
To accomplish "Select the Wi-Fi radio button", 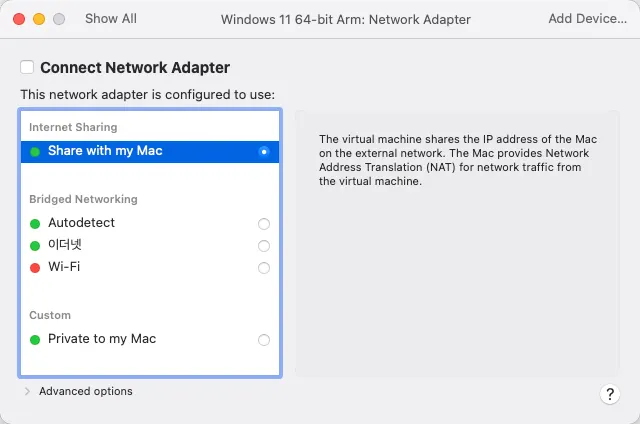I will 264,268.
